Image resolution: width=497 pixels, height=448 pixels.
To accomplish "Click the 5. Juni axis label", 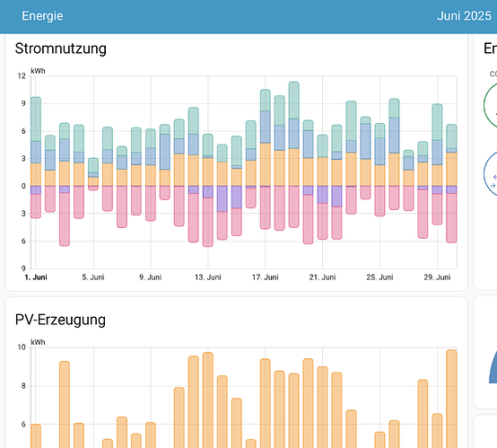I will point(93,277).
